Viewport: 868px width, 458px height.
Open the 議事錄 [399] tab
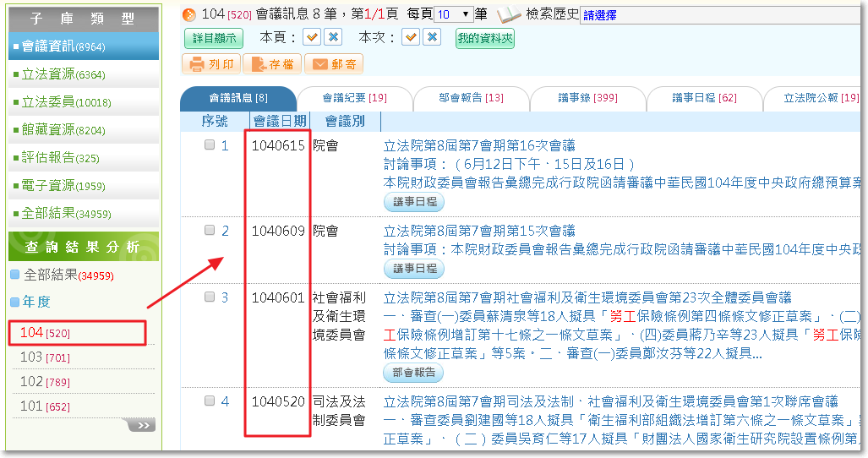[587, 99]
